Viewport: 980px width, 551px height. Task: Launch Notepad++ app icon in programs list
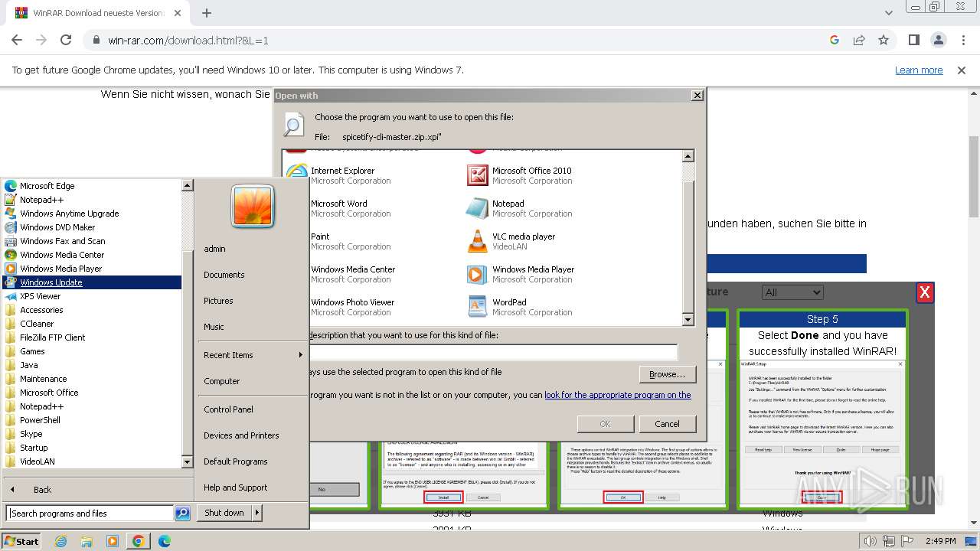[x=41, y=200]
